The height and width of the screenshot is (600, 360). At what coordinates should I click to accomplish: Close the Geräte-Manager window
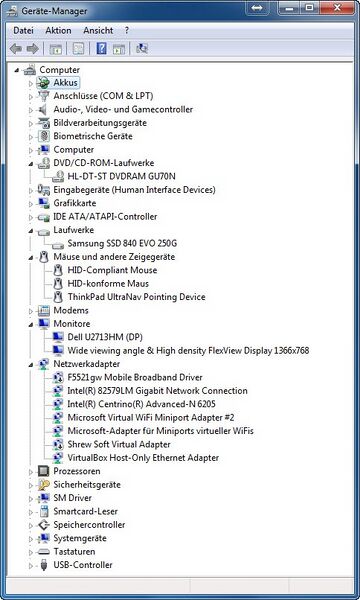click(337, 8)
